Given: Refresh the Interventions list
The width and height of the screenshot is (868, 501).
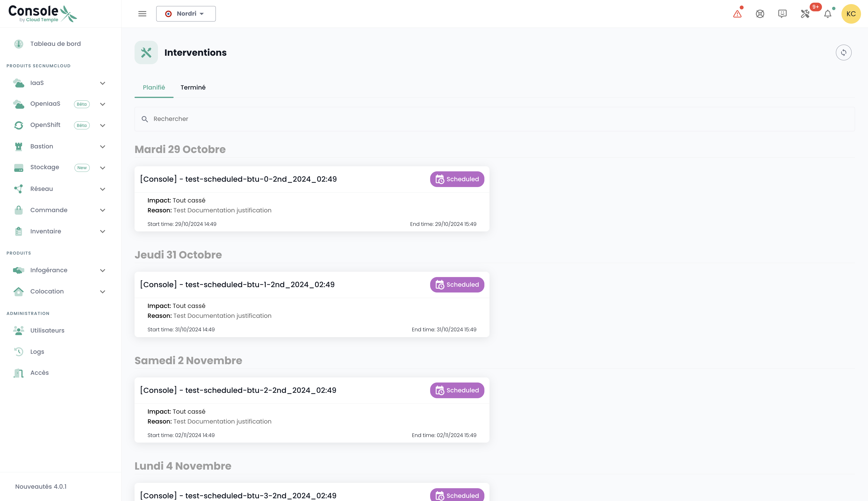Looking at the screenshot, I should [x=843, y=53].
